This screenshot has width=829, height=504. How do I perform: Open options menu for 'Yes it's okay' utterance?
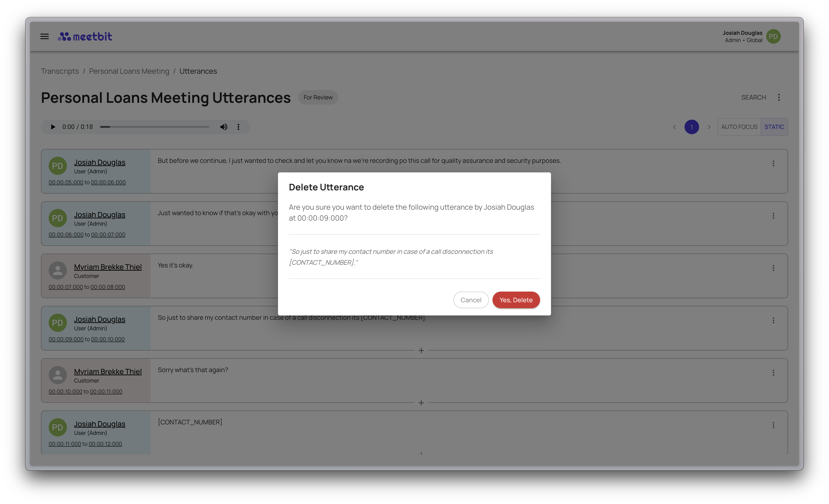pos(773,268)
